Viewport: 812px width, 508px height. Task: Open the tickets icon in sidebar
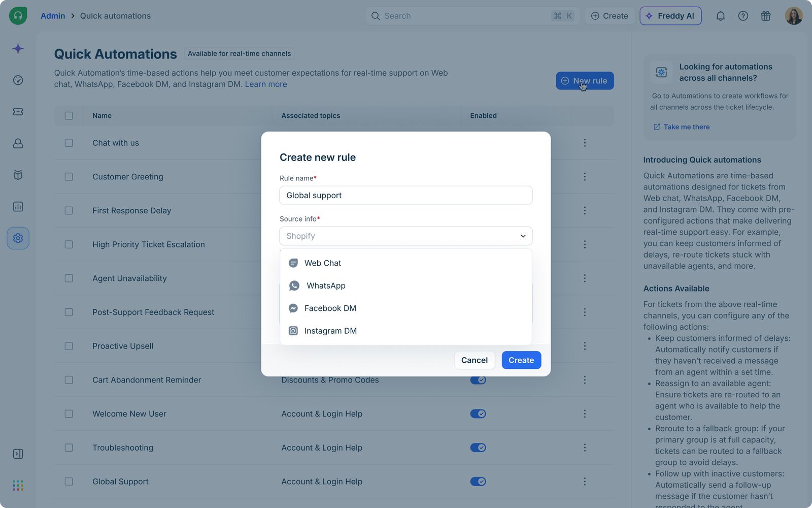pos(18,112)
